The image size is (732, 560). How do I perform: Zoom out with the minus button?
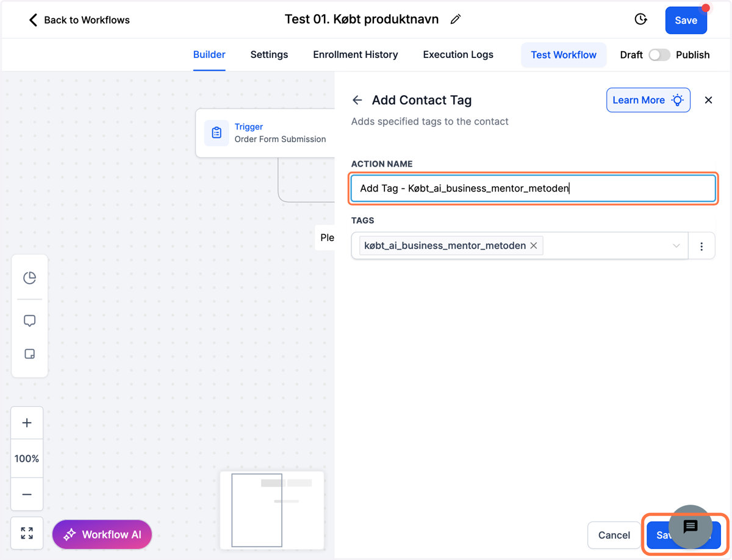[x=27, y=494]
